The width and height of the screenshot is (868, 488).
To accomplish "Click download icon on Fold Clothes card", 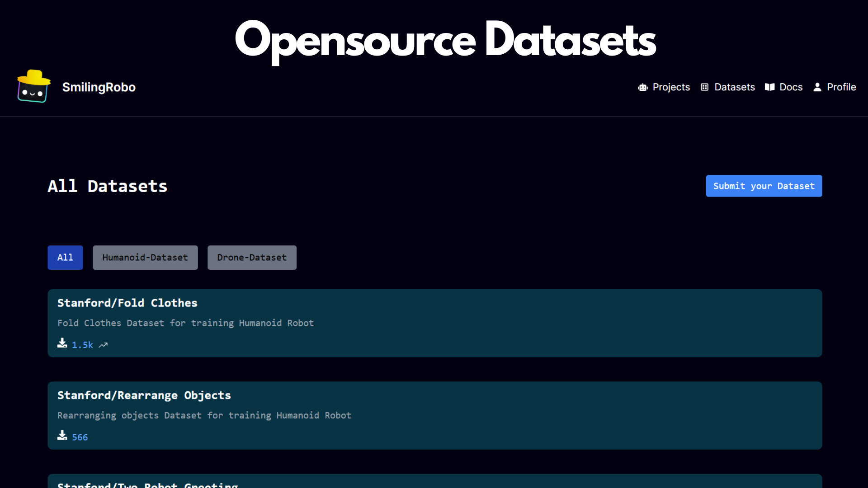I will coord(62,343).
